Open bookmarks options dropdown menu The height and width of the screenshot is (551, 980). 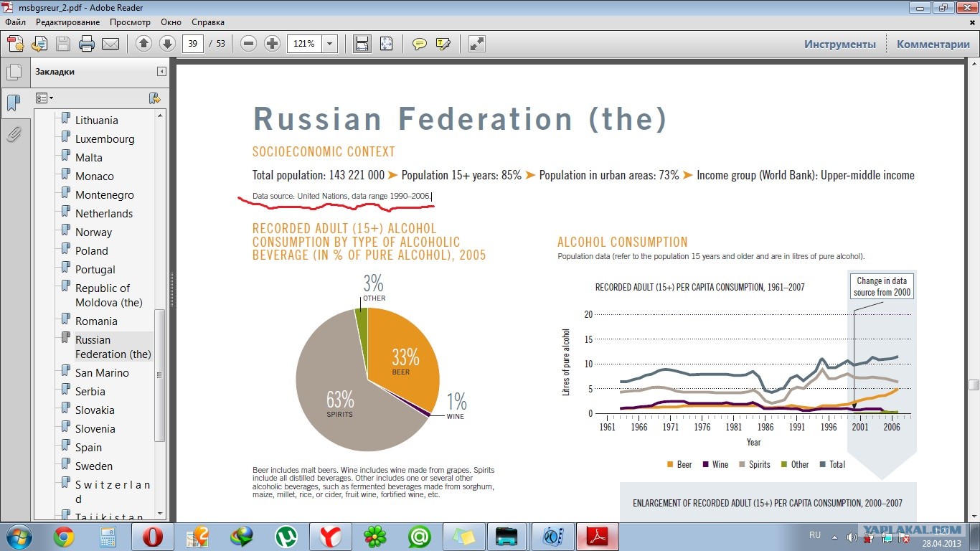coord(44,98)
